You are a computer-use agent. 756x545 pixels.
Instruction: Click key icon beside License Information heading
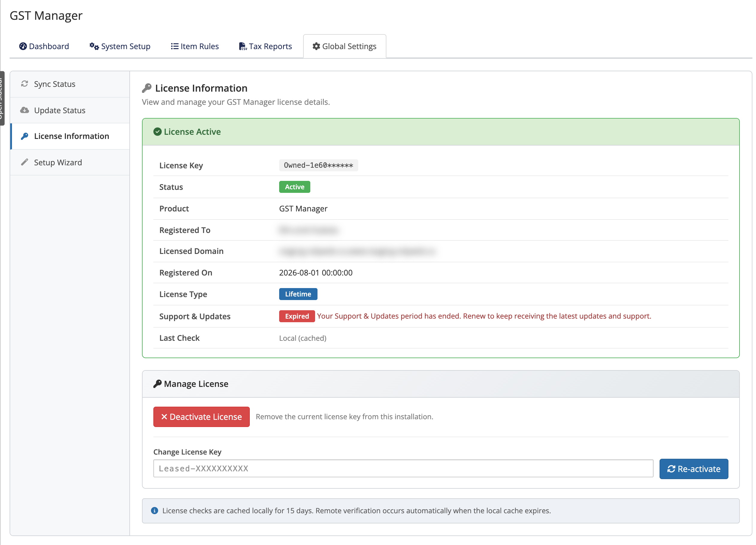pos(147,88)
